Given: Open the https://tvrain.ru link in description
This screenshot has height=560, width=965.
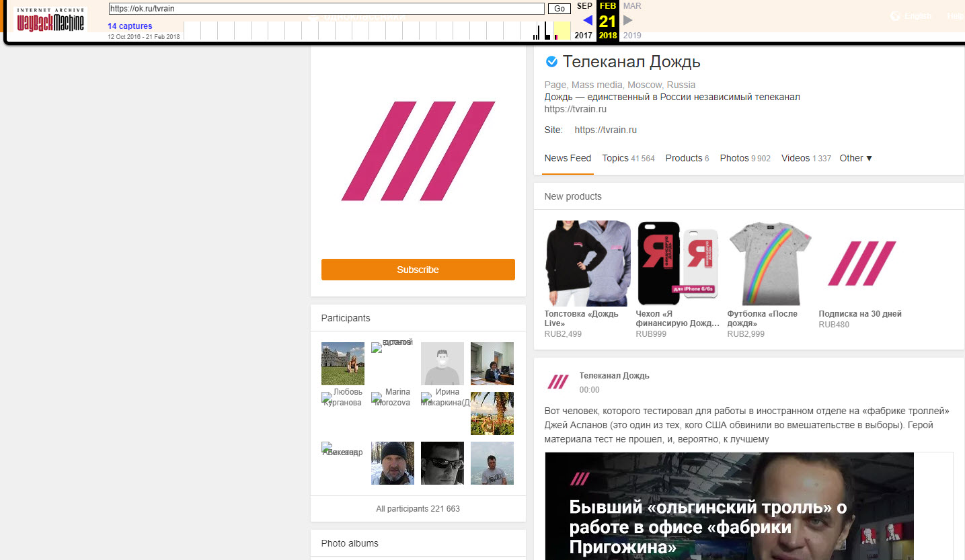Looking at the screenshot, I should pyautogui.click(x=576, y=109).
